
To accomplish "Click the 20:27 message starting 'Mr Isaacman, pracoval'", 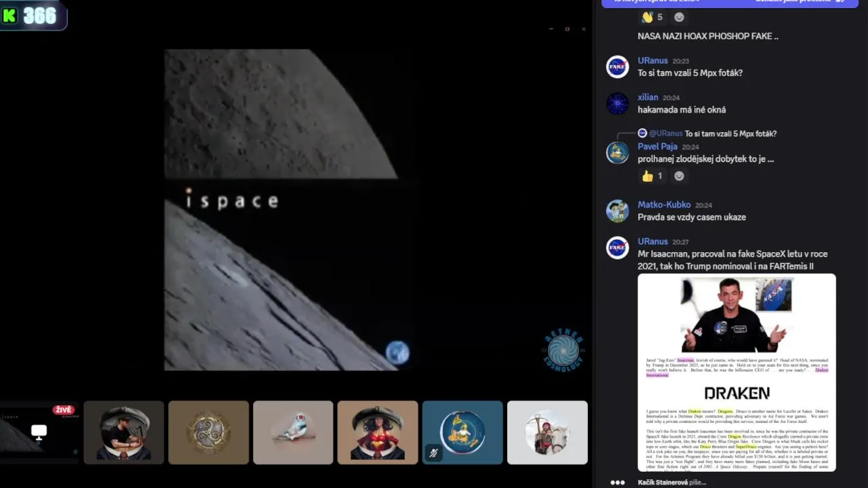I will (x=732, y=260).
